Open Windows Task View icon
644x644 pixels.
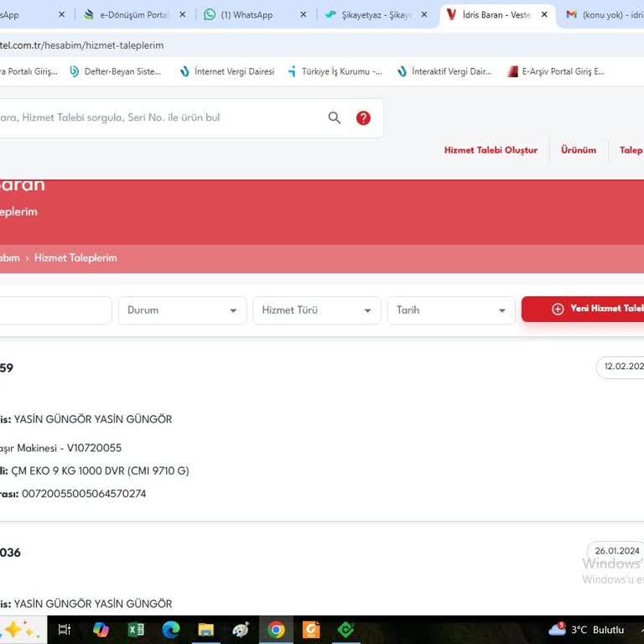[x=65, y=630]
